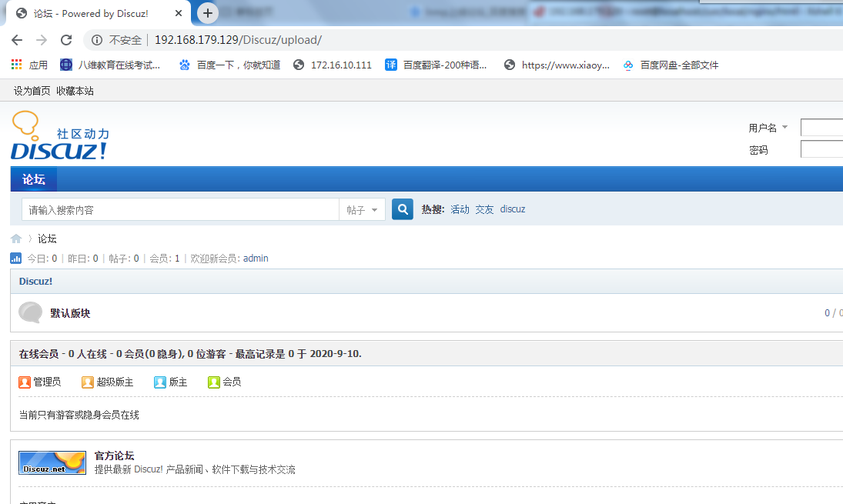Click into the 密码 input field
Screen dimensions: 843x504
tap(821, 149)
